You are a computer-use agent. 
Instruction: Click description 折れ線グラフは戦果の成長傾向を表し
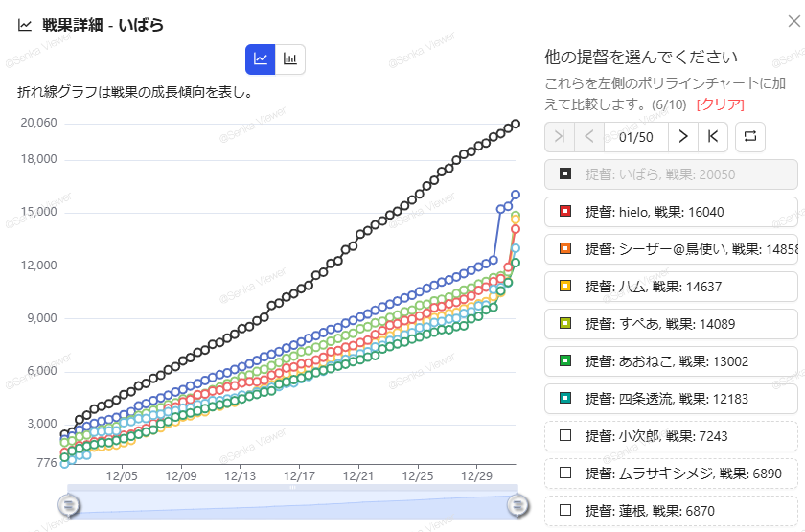134,92
